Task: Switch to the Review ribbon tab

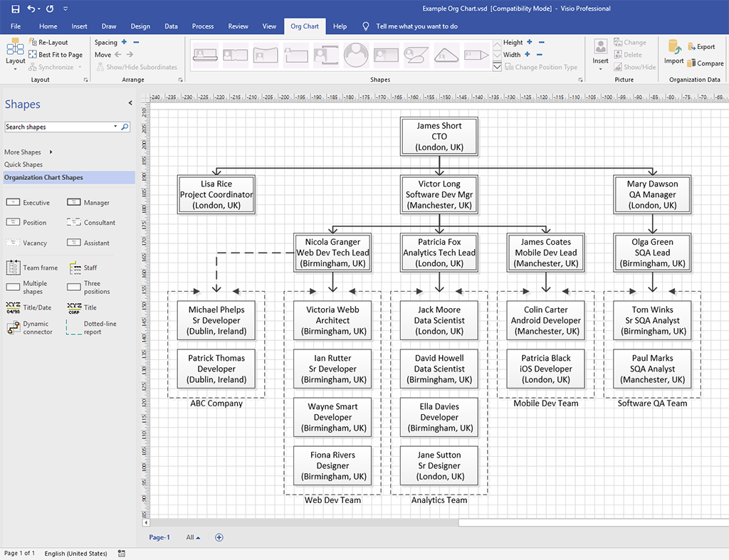Action: pos(238,26)
